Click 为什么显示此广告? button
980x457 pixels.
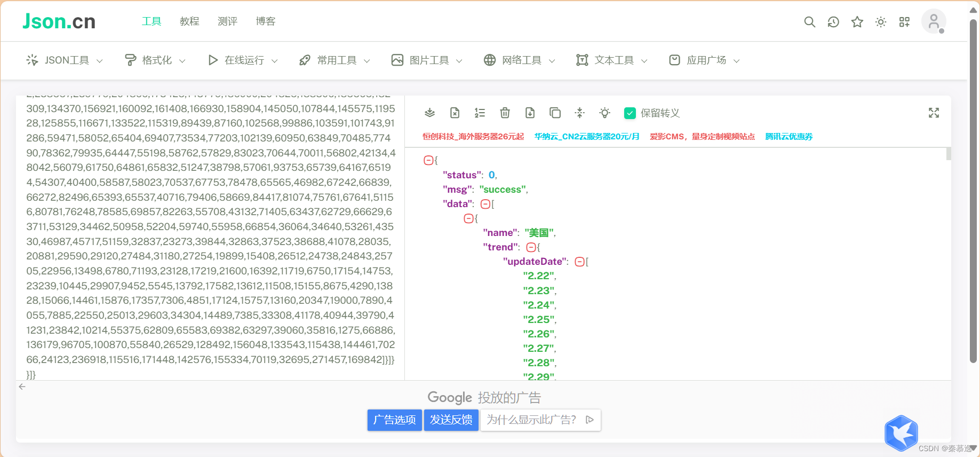540,420
